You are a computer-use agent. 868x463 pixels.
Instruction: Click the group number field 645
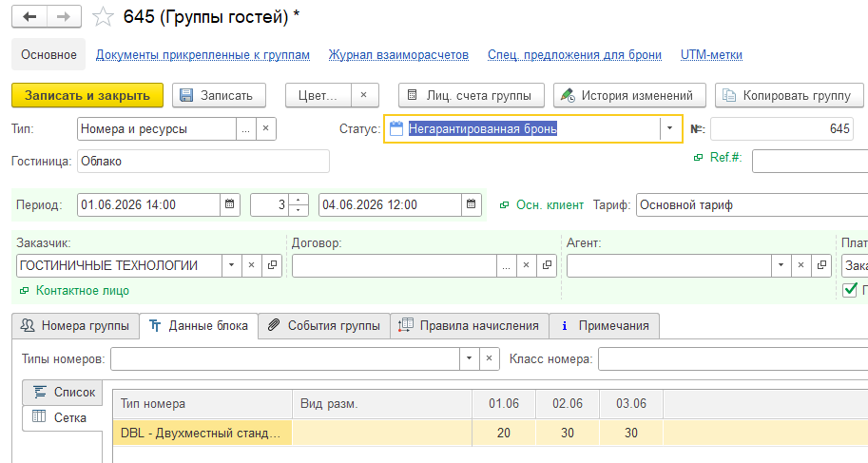click(782, 128)
